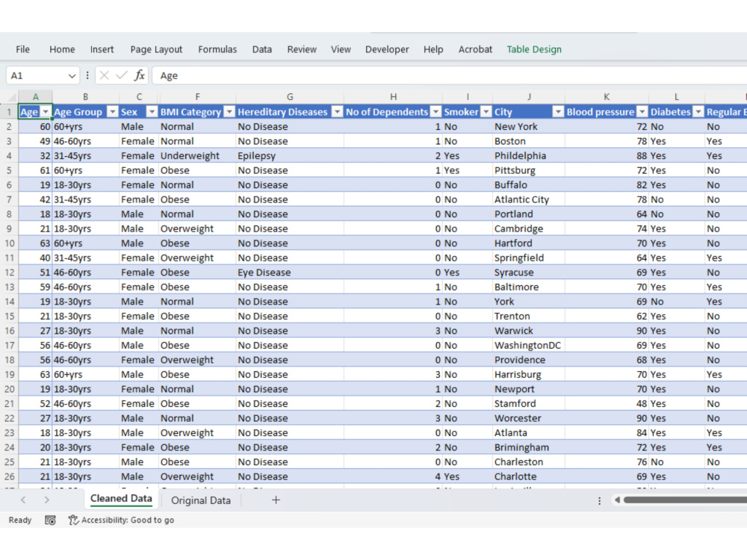
Task: Select Cleaned Data sheet tab
Action: coord(121,499)
